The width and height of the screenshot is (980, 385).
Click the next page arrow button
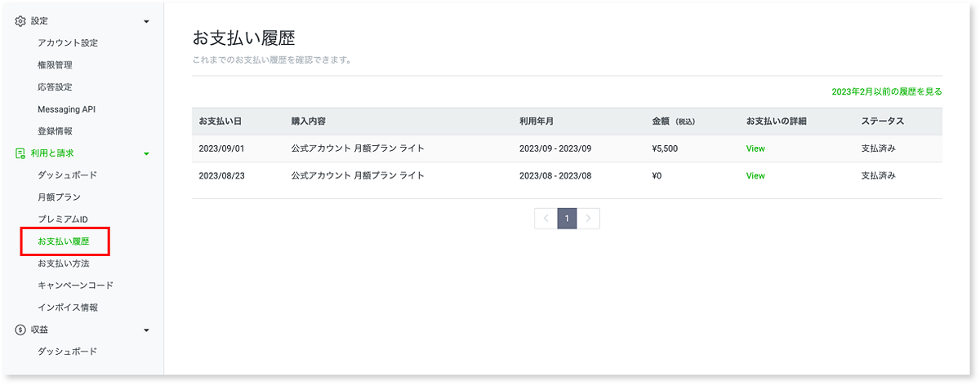589,219
